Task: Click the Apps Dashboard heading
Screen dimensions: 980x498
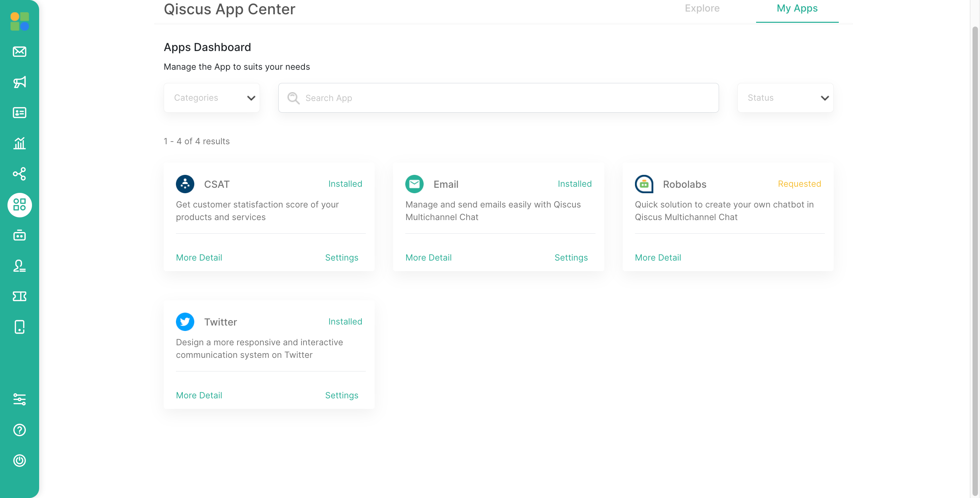Action: 207,47
